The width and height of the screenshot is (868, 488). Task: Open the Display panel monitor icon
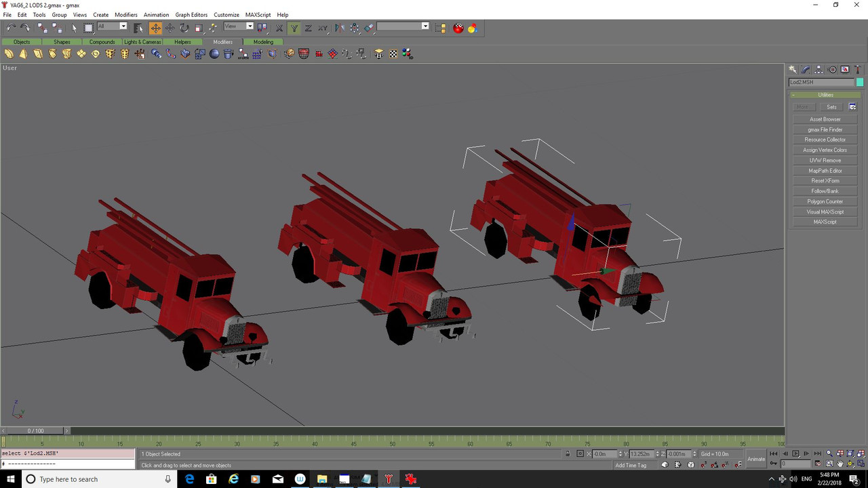(845, 69)
